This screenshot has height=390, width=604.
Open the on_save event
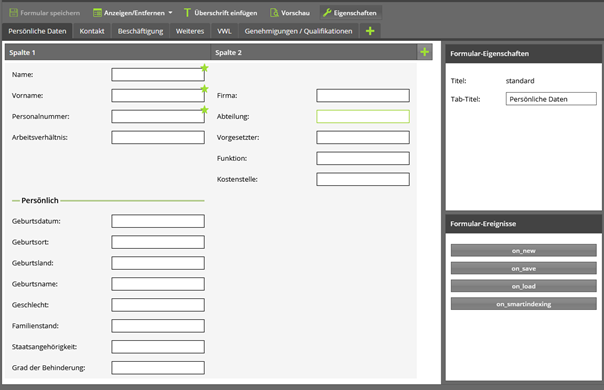pyautogui.click(x=523, y=268)
